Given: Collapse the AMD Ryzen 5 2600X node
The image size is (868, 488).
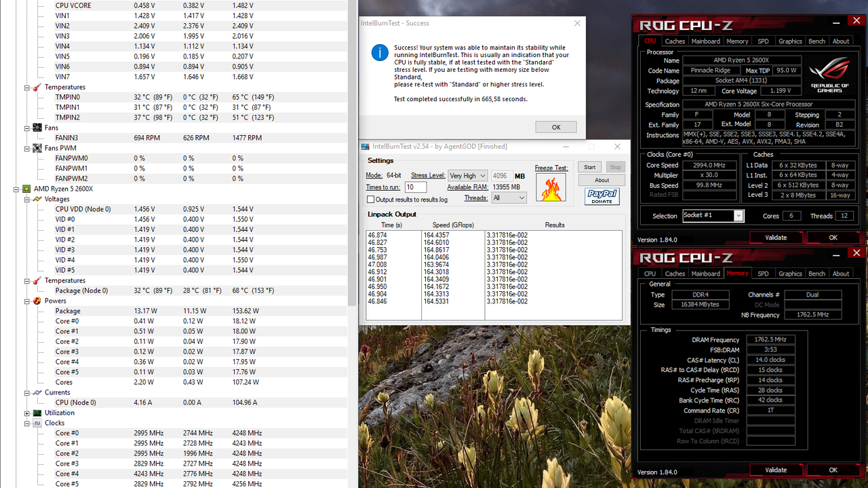Looking at the screenshot, I should tap(16, 189).
